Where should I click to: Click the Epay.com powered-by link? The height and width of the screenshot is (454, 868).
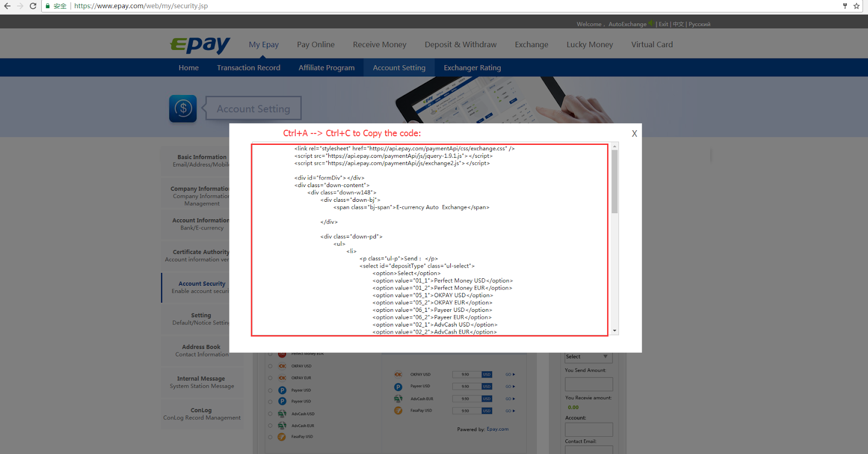point(497,429)
